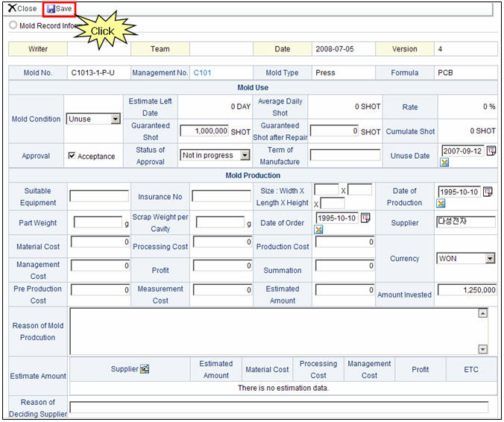The width and height of the screenshot is (504, 422).
Task: Open the Date of Production calendar
Action: coord(488,192)
